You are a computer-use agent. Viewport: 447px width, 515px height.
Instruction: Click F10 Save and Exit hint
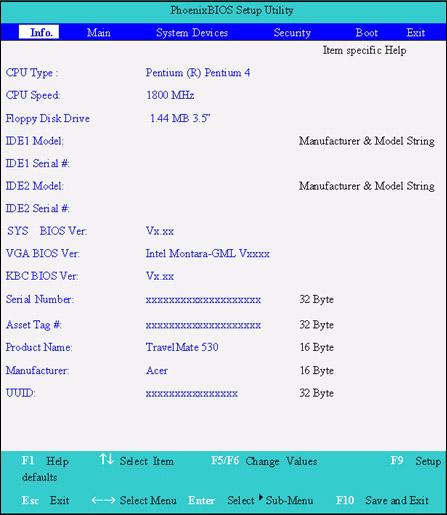382,500
